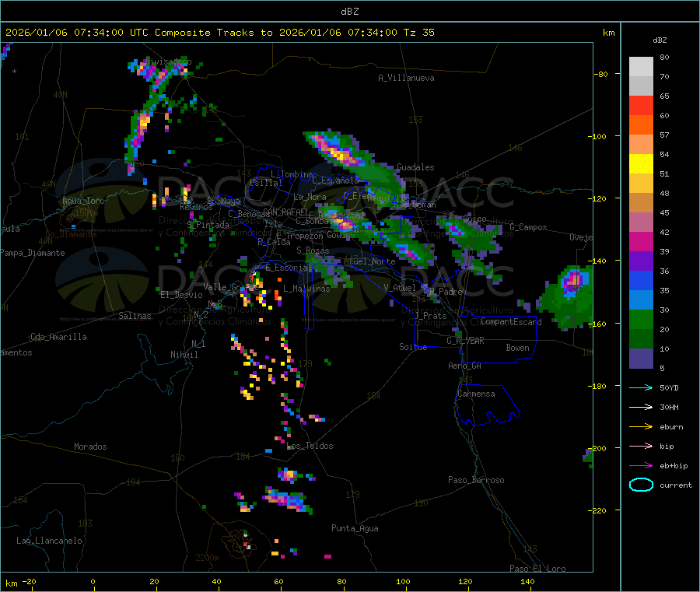The height and width of the screenshot is (592, 700).
Task: Click the 65 dBZ red color swatch
Action: point(641,105)
